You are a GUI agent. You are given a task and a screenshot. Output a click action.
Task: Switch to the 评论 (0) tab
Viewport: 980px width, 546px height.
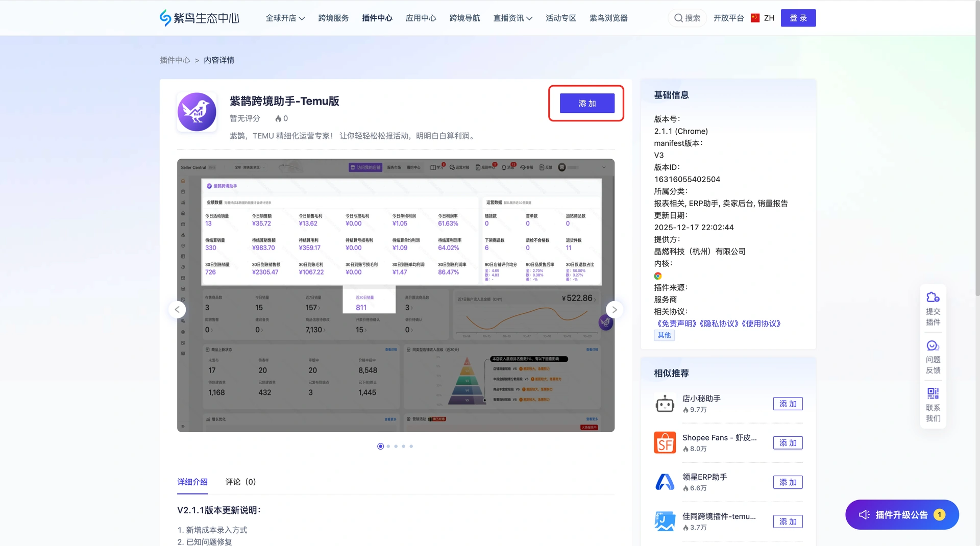[x=240, y=482]
